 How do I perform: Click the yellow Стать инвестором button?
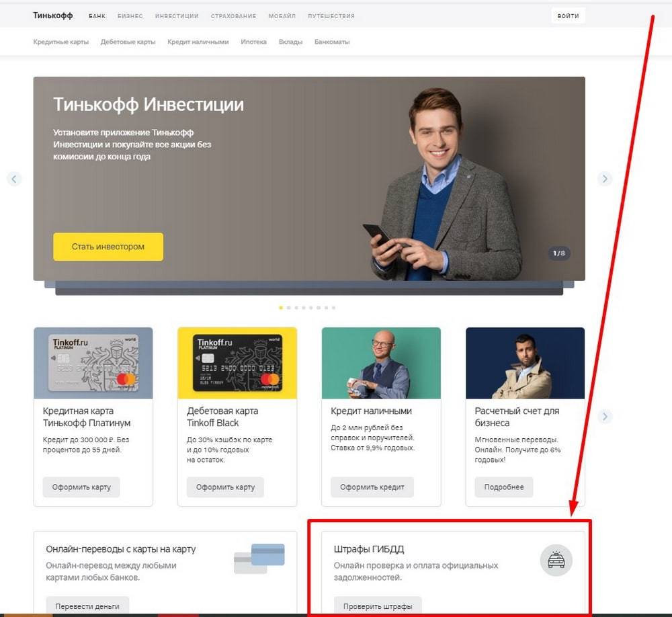(x=108, y=247)
